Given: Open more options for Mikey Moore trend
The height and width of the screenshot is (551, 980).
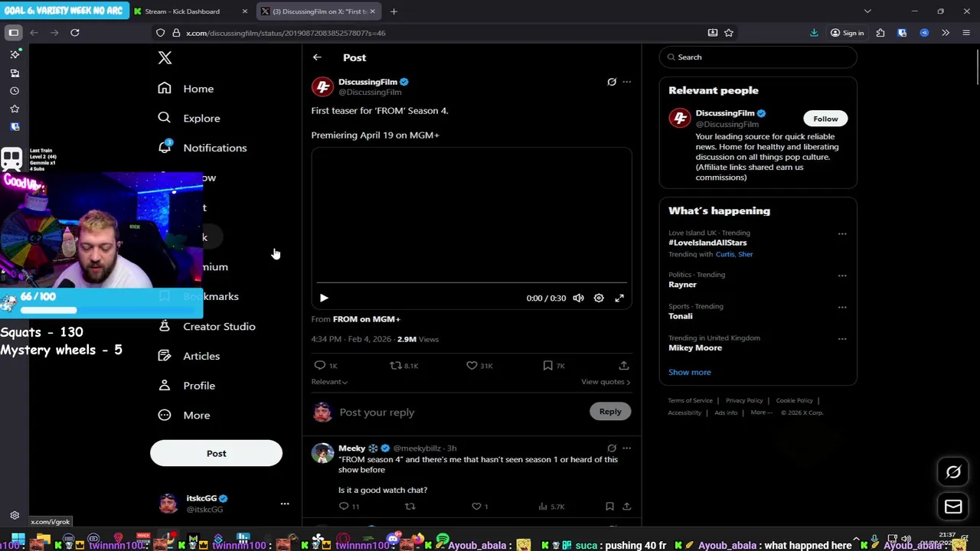Looking at the screenshot, I should (x=842, y=339).
